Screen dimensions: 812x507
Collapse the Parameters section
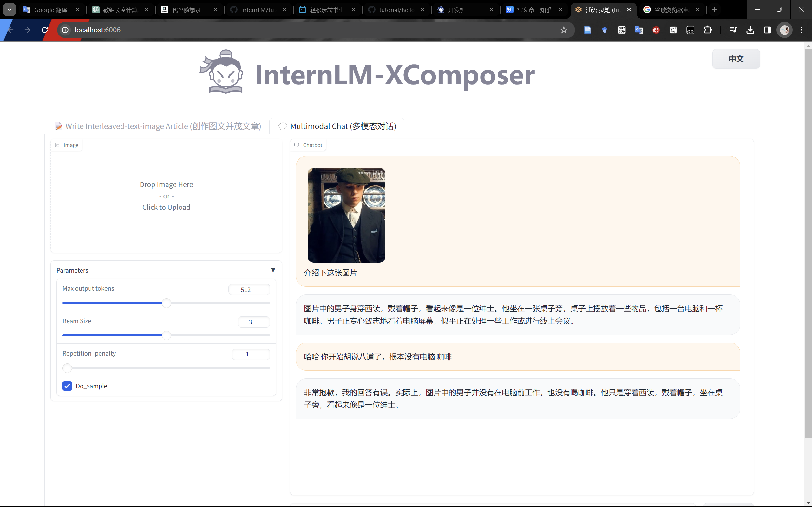273,270
